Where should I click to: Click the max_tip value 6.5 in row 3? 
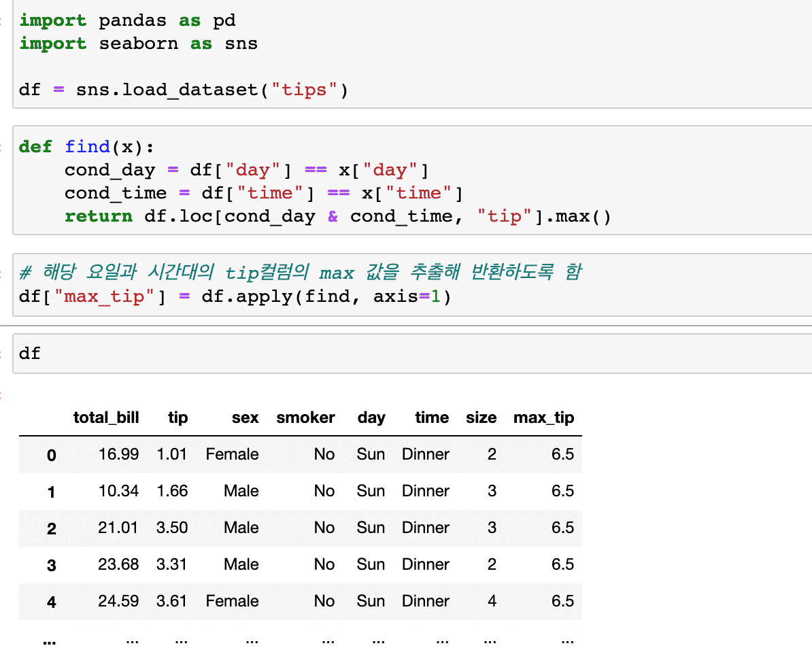pyautogui.click(x=562, y=564)
